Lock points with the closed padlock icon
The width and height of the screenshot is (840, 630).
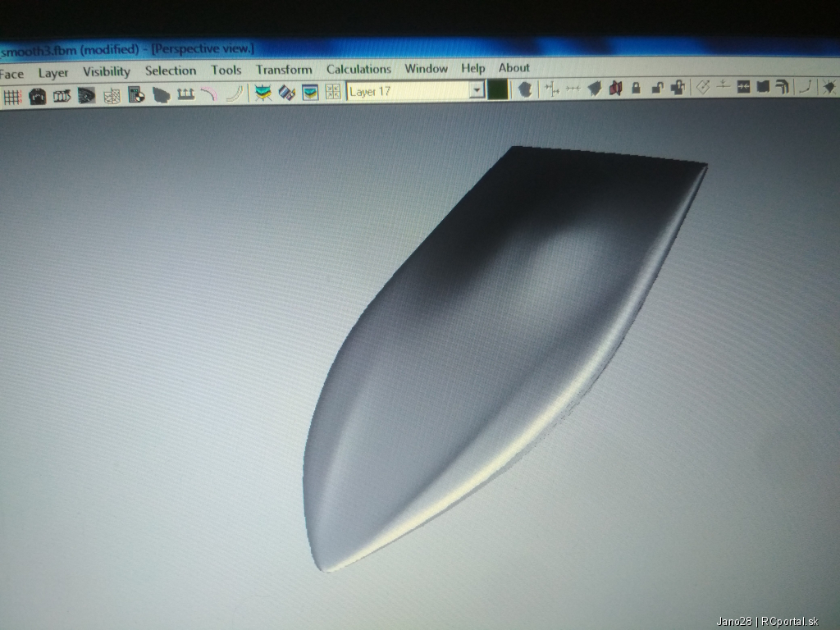(x=636, y=87)
